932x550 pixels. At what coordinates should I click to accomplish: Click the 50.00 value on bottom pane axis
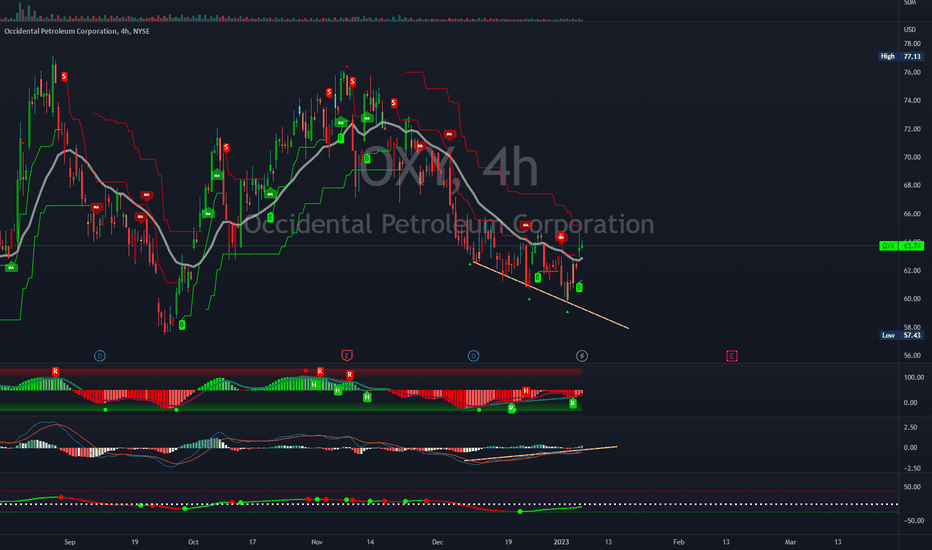(912, 487)
